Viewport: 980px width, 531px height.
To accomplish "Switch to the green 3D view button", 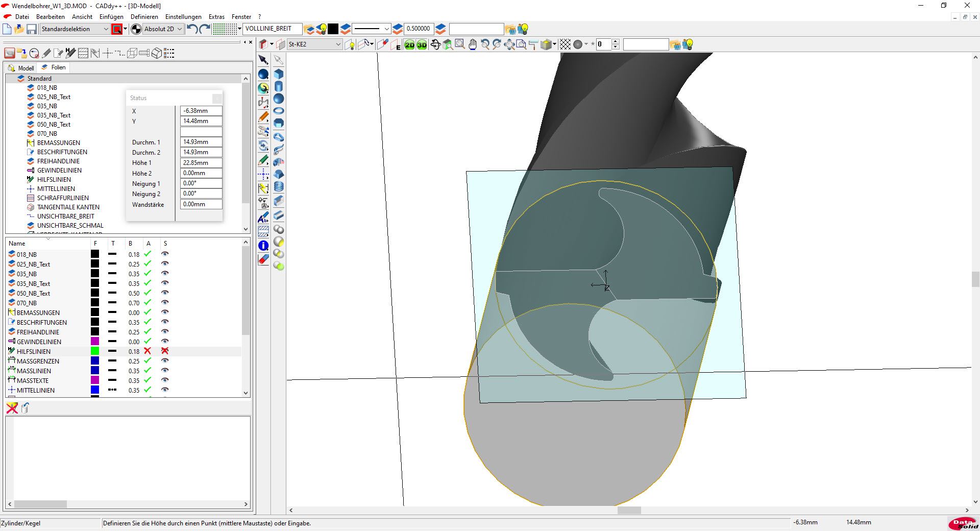I will click(422, 45).
